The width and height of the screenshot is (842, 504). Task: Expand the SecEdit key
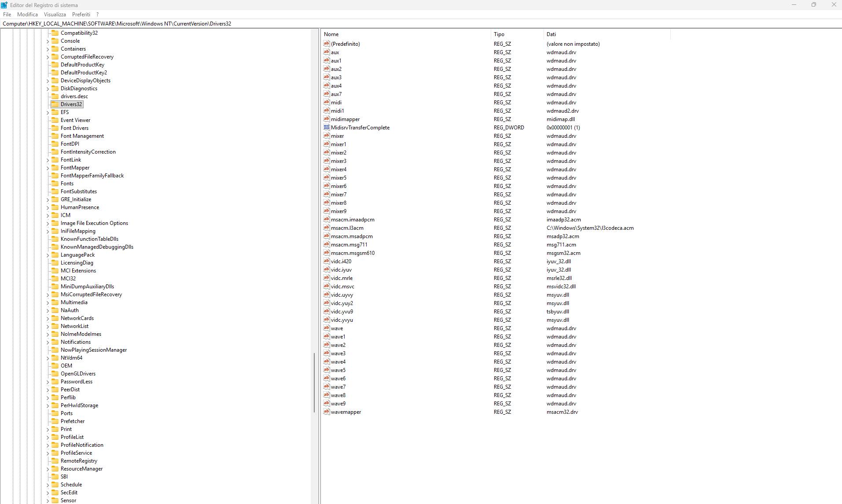click(48, 493)
